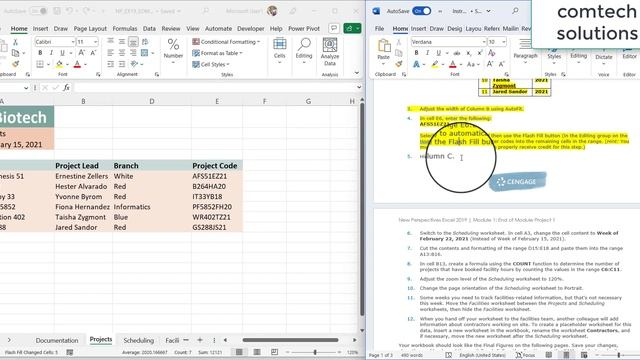Click Clear All Formatting in Word

(x=491, y=53)
